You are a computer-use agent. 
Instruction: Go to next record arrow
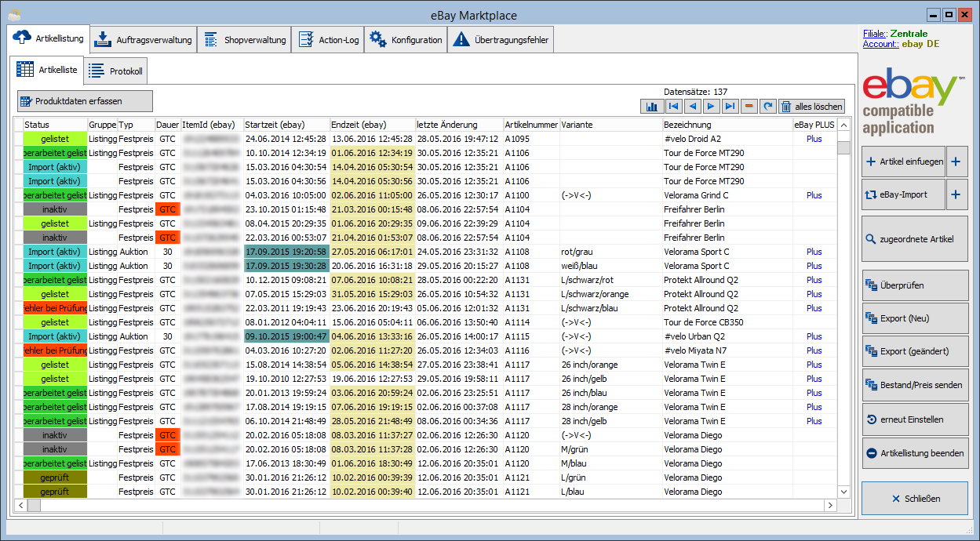[711, 107]
